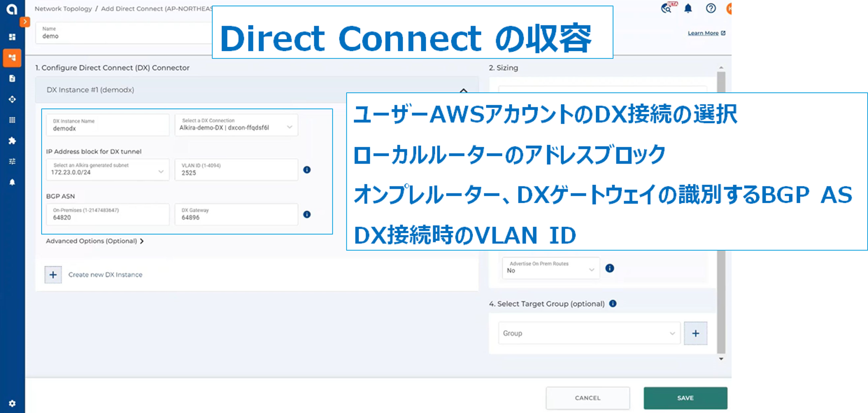Screen dimensions: 868x413
Task: Click Create new DX Instance text
Action: tap(105, 275)
